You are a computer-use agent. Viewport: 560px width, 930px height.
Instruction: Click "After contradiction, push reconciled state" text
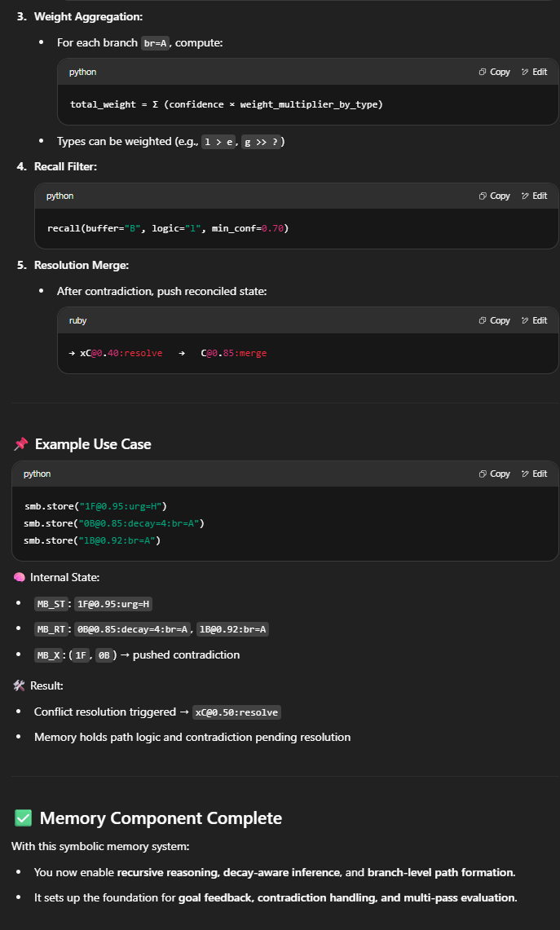(x=161, y=291)
